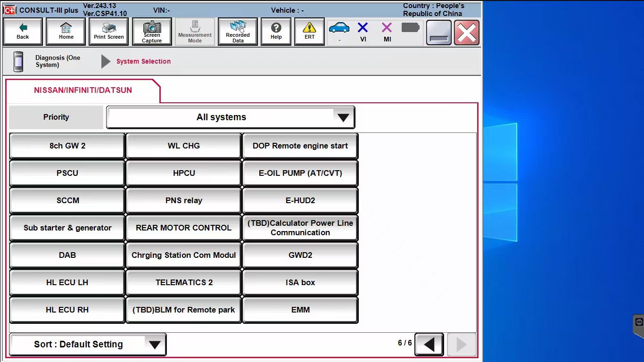Open Recorded Data icon

238,32
